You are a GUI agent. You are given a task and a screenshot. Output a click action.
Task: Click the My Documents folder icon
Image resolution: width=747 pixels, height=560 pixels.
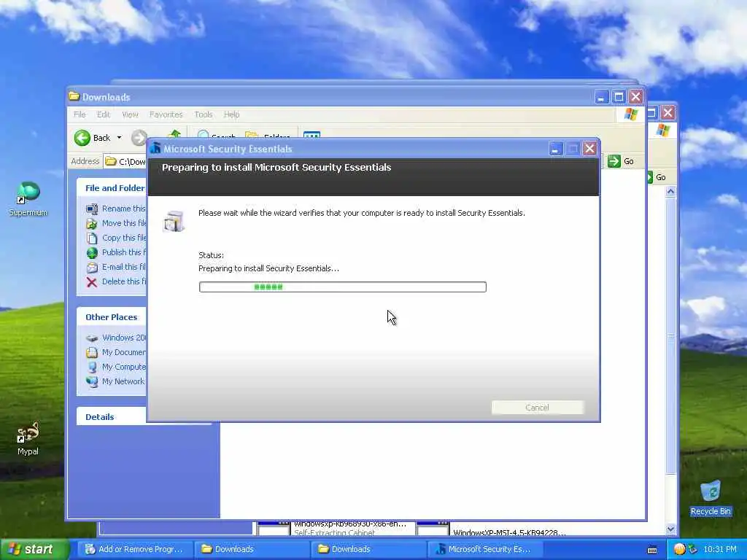[91, 352]
